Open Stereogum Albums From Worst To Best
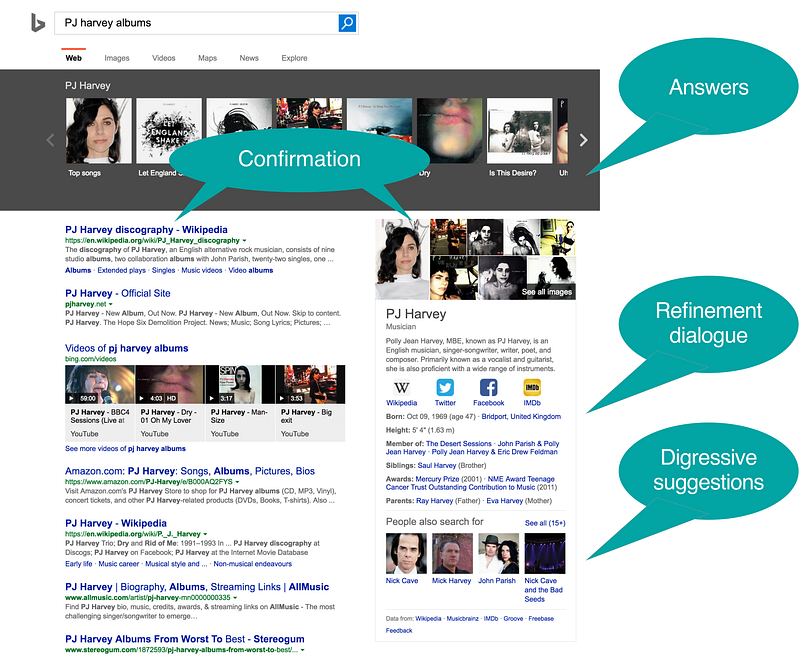The image size is (800, 671). pos(185,639)
